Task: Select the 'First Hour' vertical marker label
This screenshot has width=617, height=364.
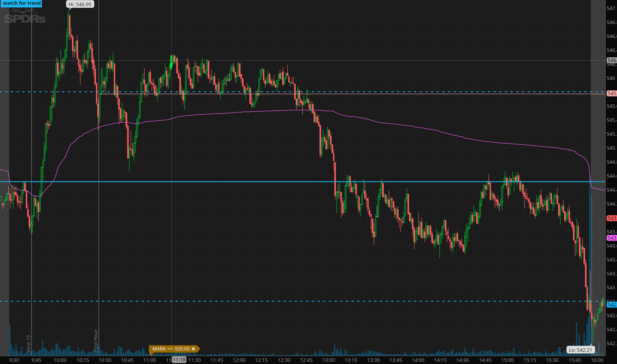Action: 96,340
